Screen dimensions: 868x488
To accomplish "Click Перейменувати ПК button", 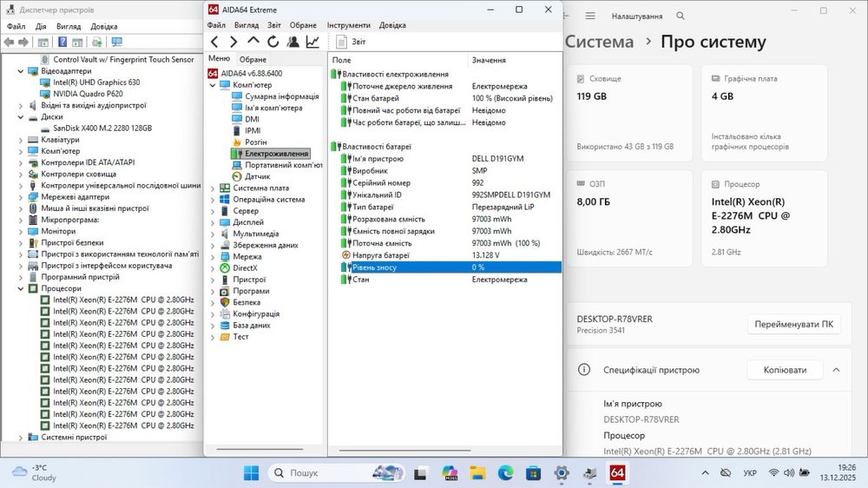I will click(x=794, y=324).
